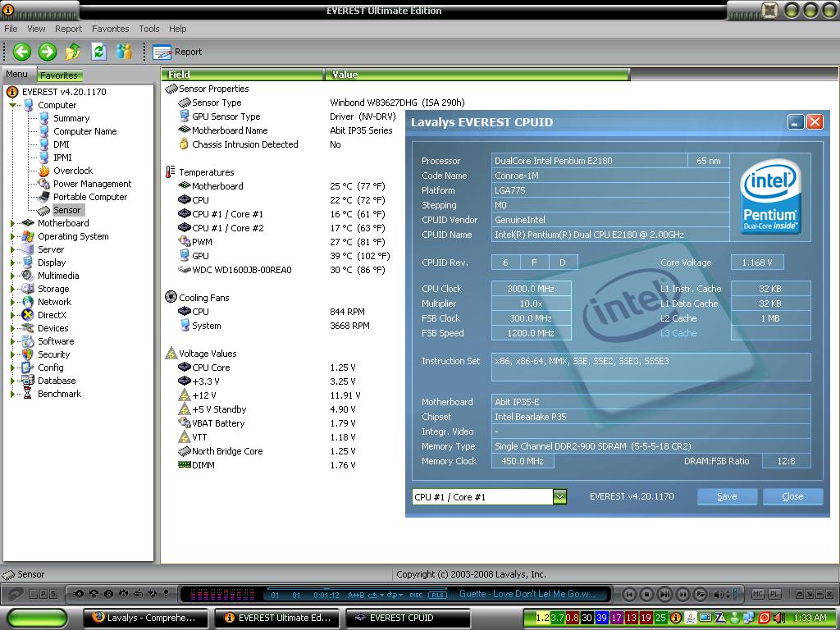Switch to the Menu tab
The height and width of the screenshot is (630, 840).
(17, 75)
